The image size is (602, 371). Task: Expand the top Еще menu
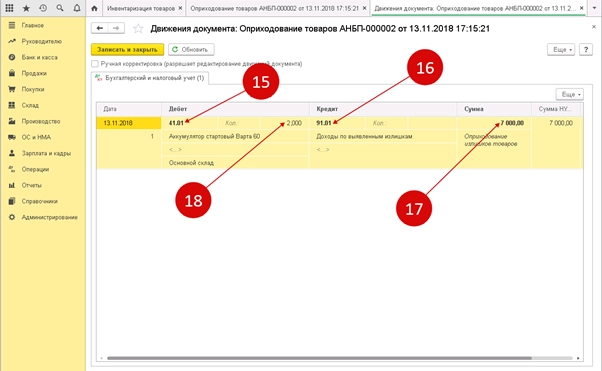(x=561, y=50)
